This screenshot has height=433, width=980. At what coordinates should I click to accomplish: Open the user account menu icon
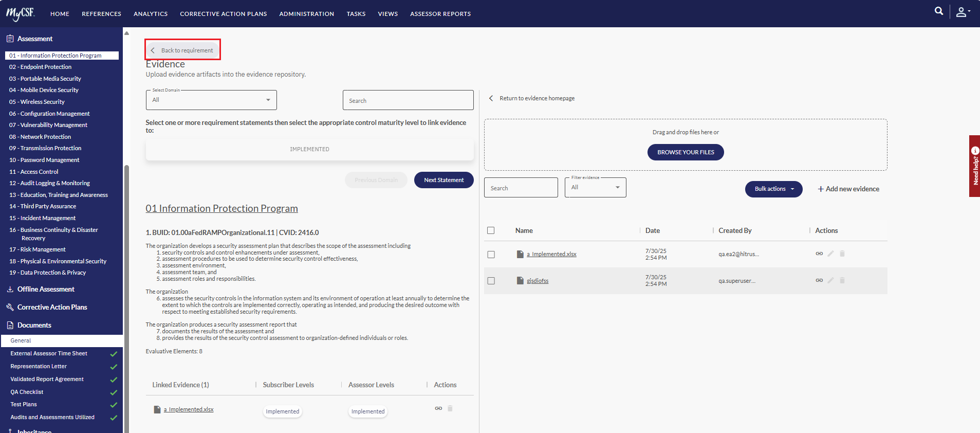(x=963, y=12)
